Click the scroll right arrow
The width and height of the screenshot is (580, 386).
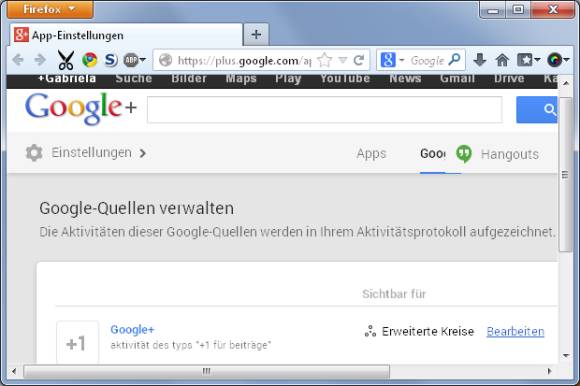coord(549,371)
